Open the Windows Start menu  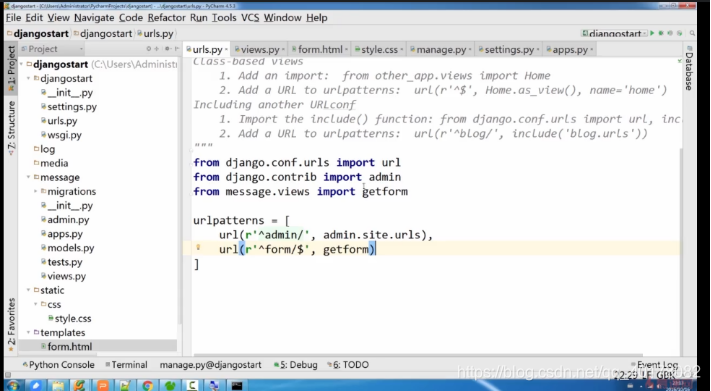pos(13,386)
